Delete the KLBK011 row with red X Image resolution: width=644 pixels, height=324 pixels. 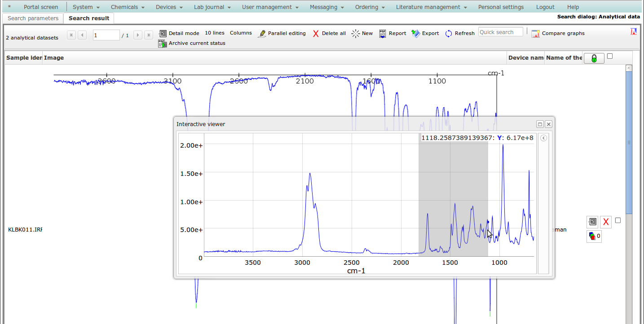click(606, 221)
